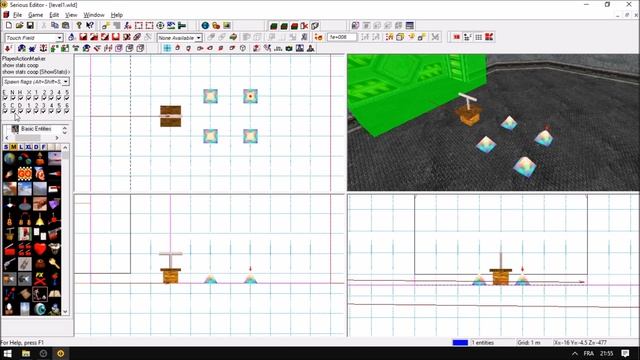Click the camera icon in the third toolbar row

(289, 48)
